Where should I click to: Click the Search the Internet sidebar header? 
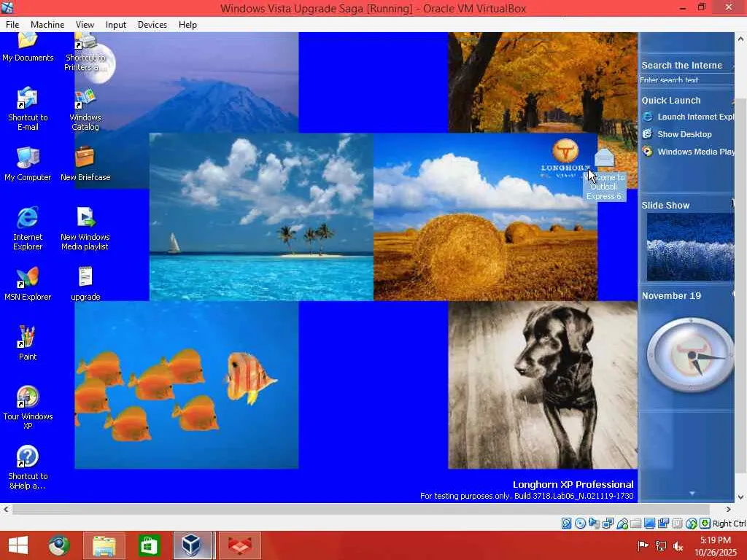682,65
